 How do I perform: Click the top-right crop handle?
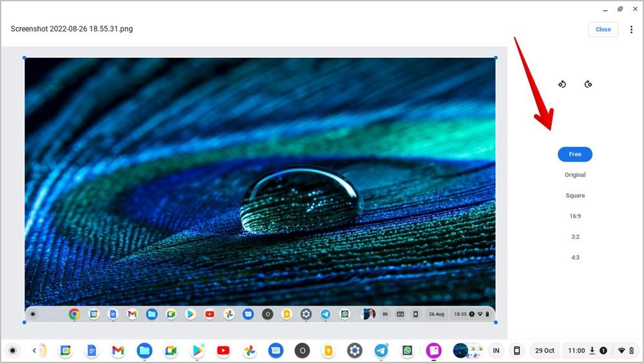pyautogui.click(x=496, y=58)
